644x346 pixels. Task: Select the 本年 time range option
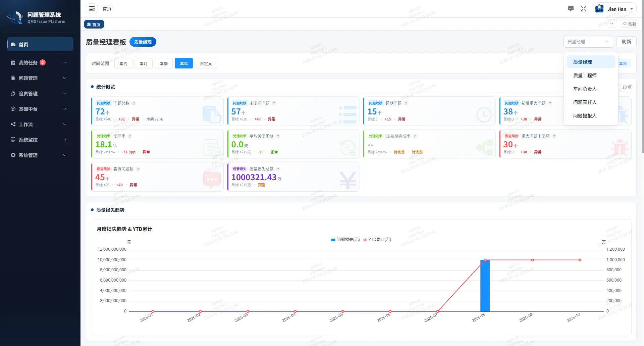pos(184,63)
